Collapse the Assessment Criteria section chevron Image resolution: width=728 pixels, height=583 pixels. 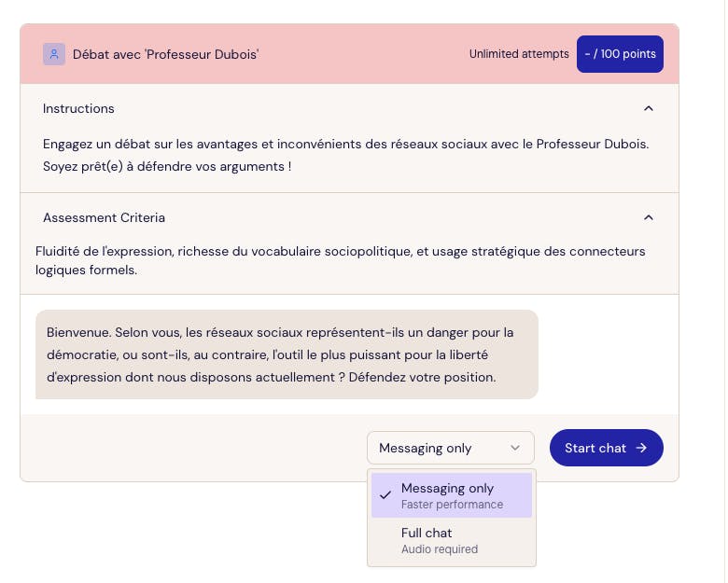tap(649, 217)
